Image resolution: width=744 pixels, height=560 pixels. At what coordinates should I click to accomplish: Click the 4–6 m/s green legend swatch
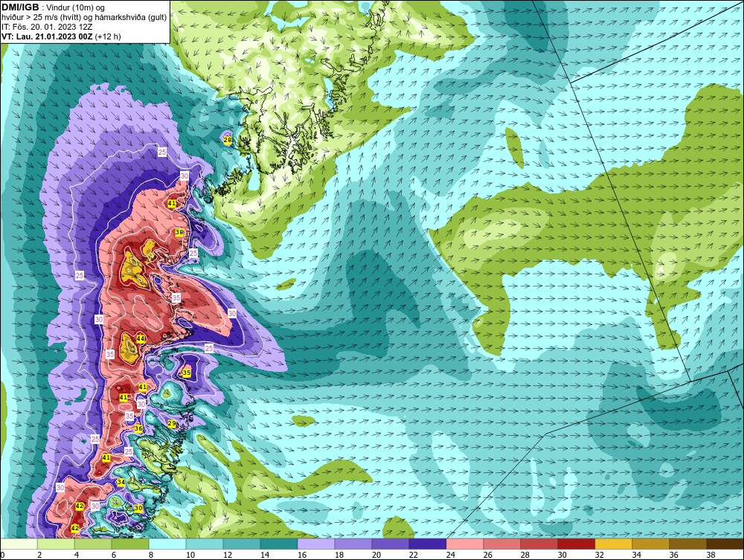[x=94, y=544]
